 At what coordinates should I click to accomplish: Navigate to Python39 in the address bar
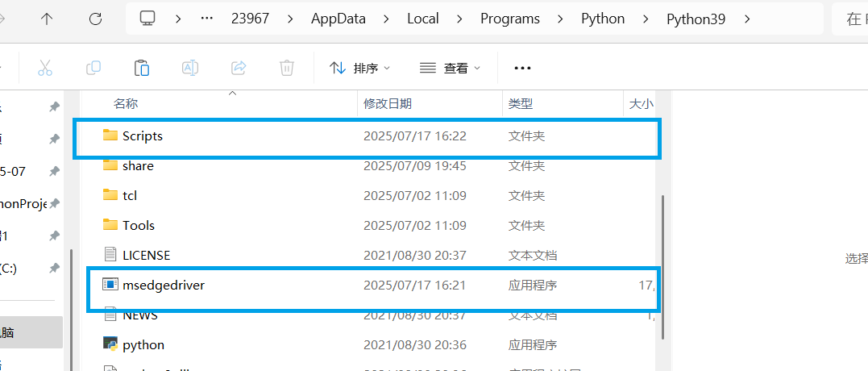(x=696, y=19)
